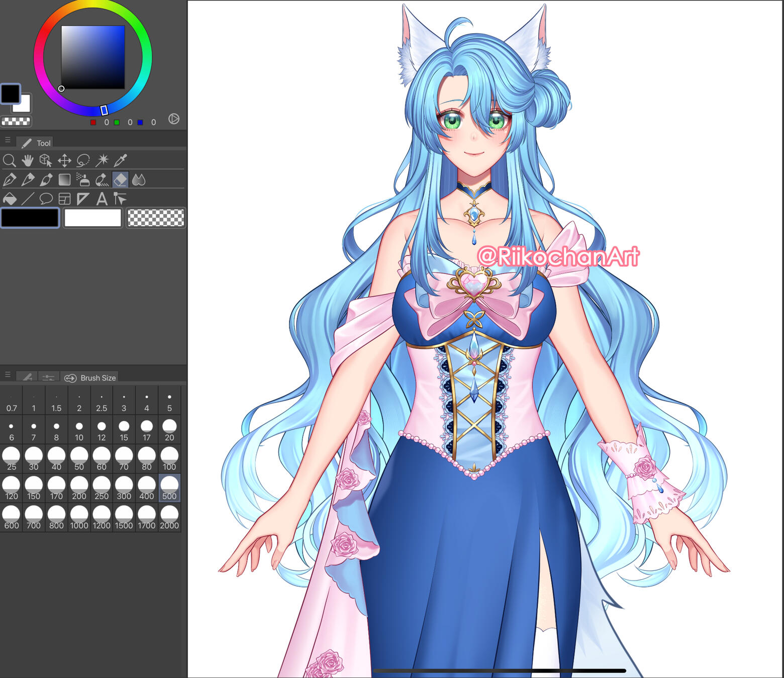Expand color wheel options with the arrow button

174,119
